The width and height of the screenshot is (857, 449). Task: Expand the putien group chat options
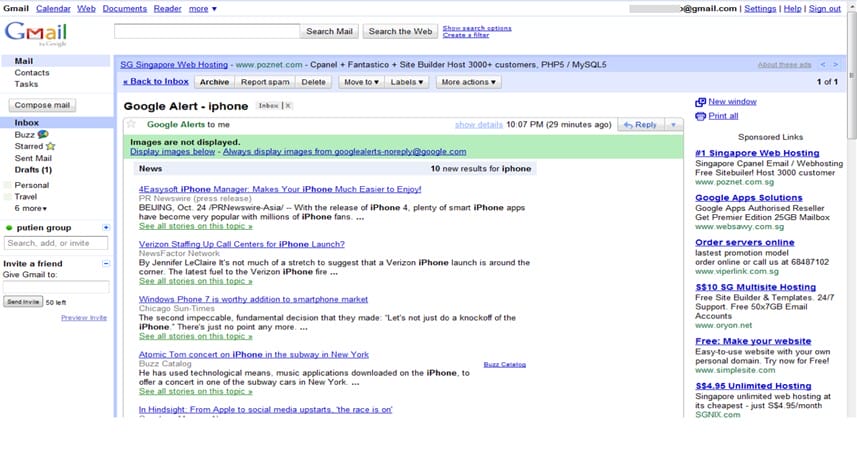point(106,227)
